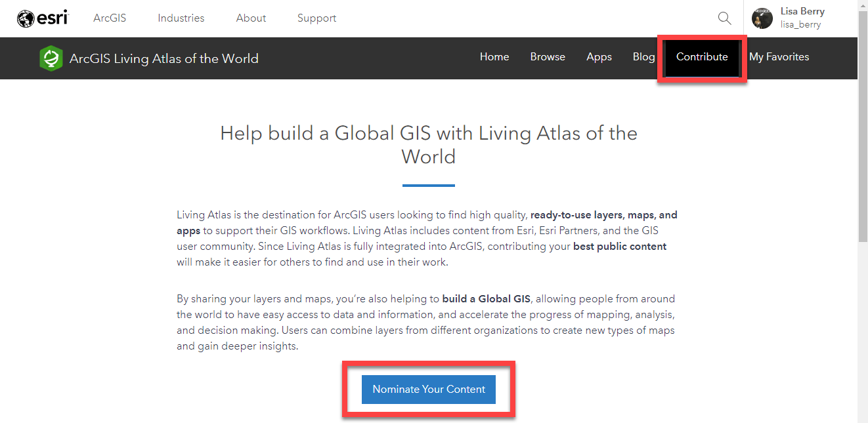
Task: Click the lisa_berry username text
Action: [800, 25]
